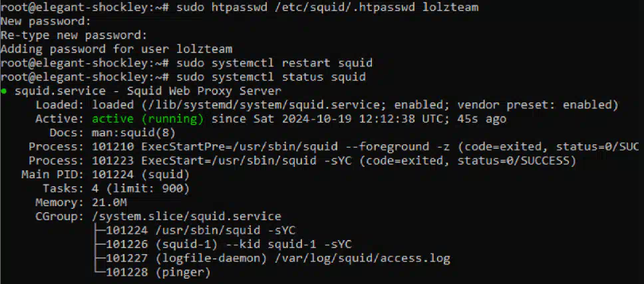Click 'Adding password for user lolzteam' text
Viewport: 644px width, 284px height.
point(116,49)
